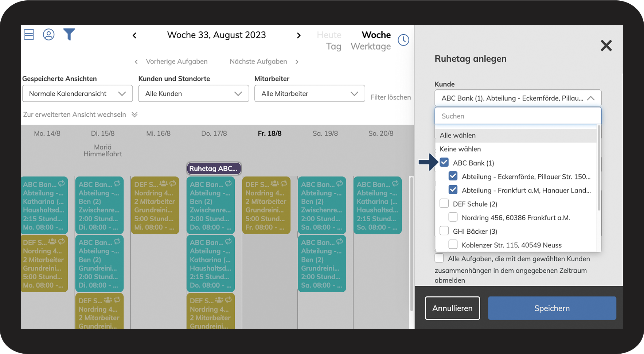Check Nordring 456 Frankfurt checkbox
The image size is (644, 354).
tap(453, 217)
